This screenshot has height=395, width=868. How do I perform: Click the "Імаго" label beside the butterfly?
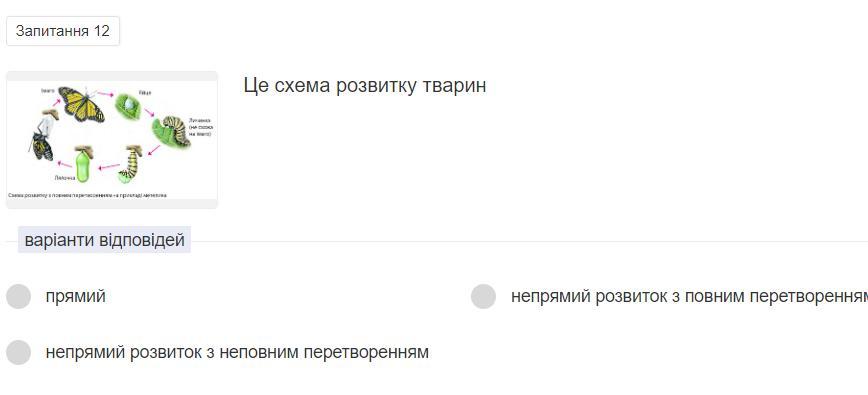pos(48,90)
